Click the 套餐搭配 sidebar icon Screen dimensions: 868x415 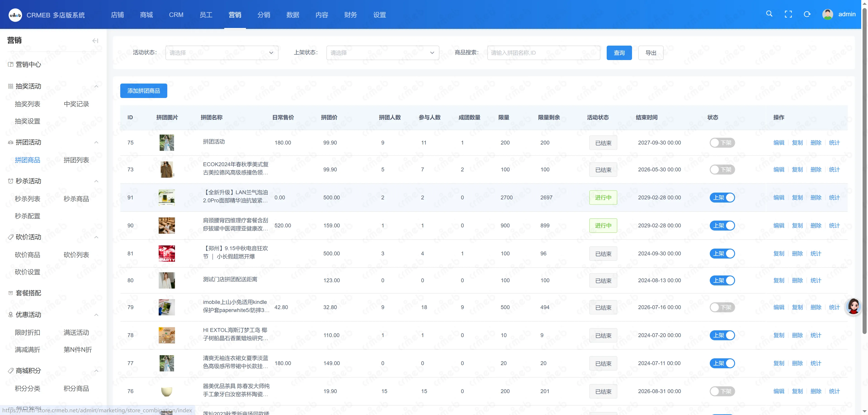[x=10, y=293]
